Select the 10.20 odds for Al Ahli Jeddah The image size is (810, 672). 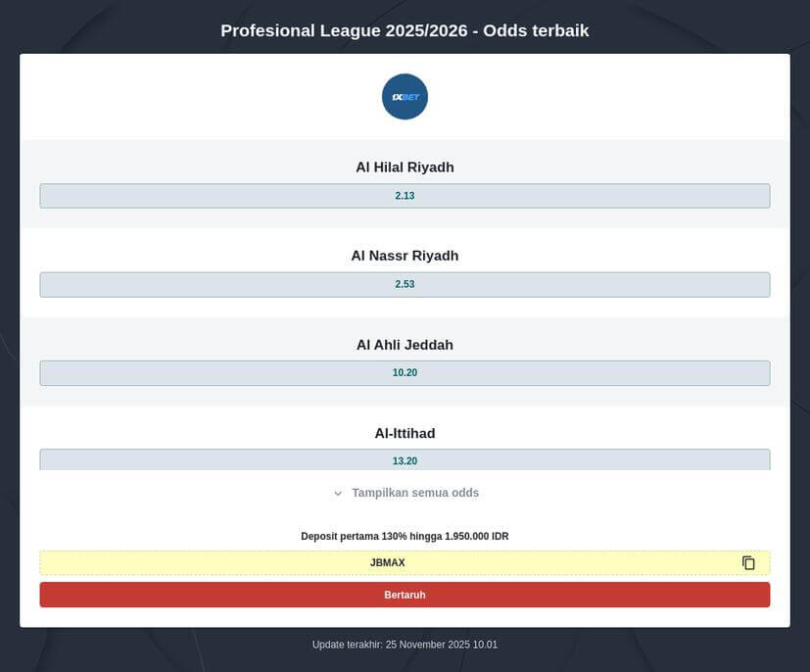(405, 372)
